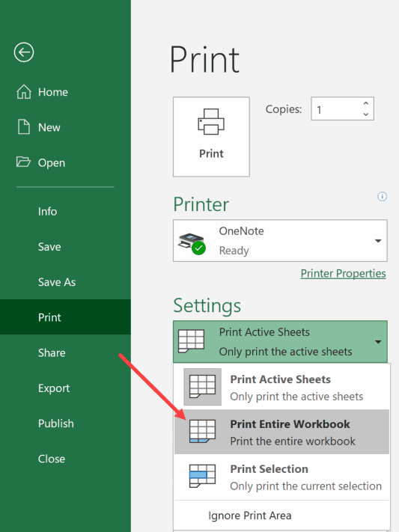Click the back arrow circle icon
Screen dimensions: 399x532
tap(24, 52)
